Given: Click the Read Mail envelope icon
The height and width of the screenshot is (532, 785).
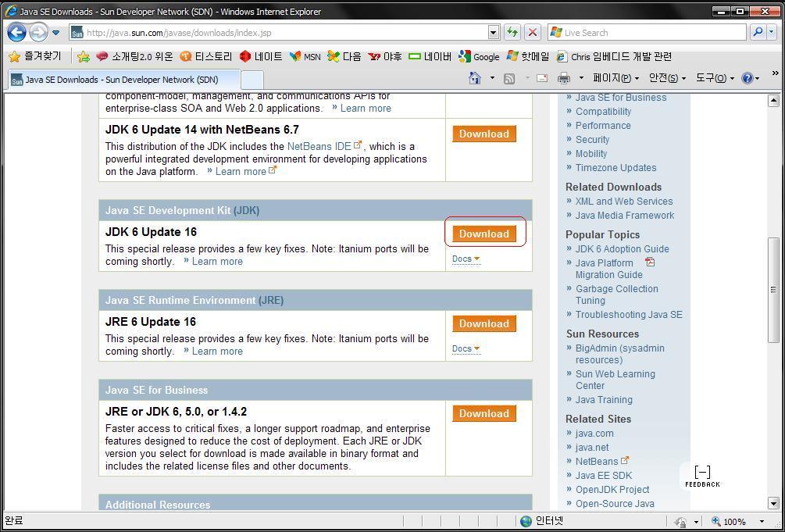Looking at the screenshot, I should pyautogui.click(x=542, y=78).
